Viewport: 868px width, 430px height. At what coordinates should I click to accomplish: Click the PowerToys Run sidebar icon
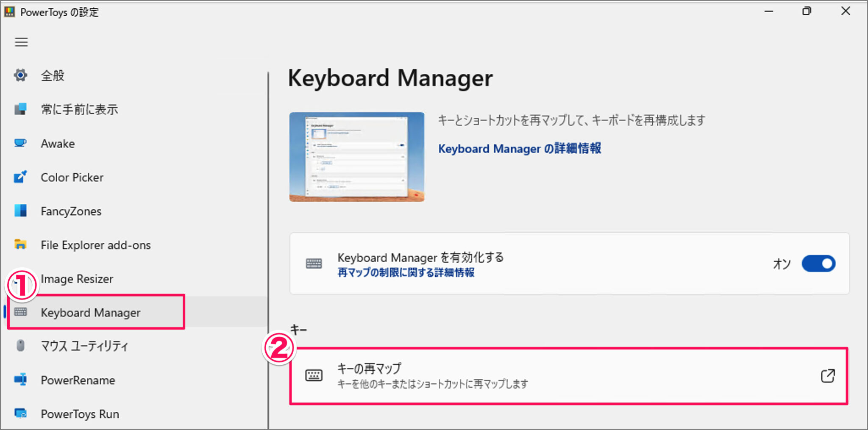click(x=20, y=413)
